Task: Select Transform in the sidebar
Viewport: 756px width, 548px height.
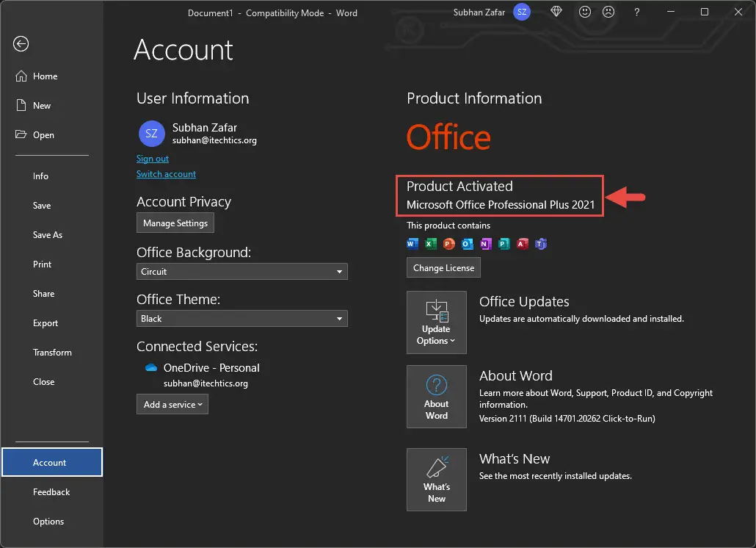Action: [51, 353]
